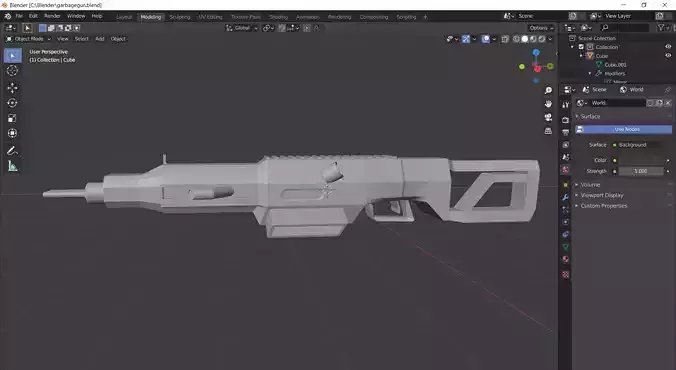
Task: Expand the Custom Properties panel
Action: pyautogui.click(x=603, y=206)
